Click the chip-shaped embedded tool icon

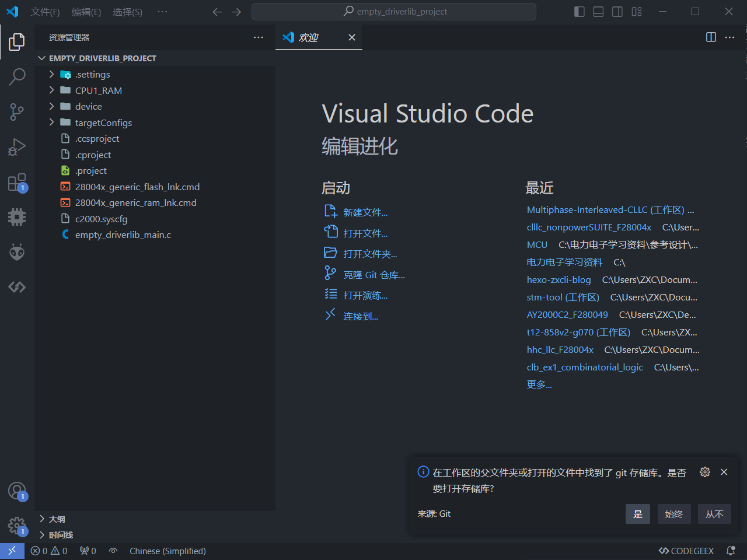pos(17,217)
